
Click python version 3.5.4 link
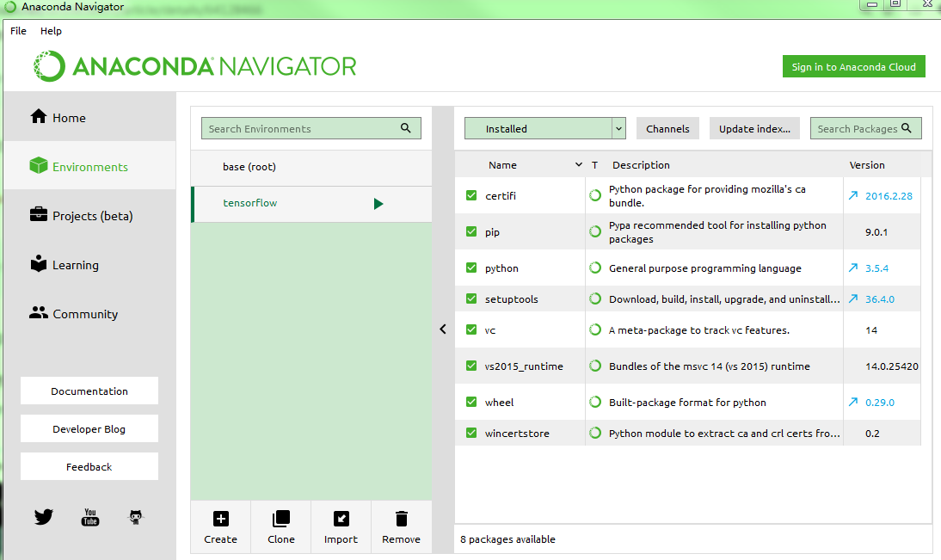[x=876, y=268]
